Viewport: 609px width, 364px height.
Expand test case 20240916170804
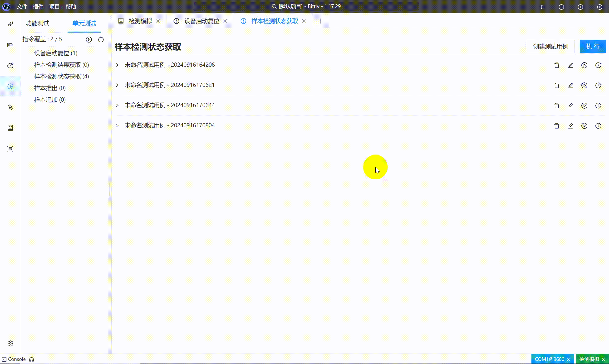click(x=117, y=126)
